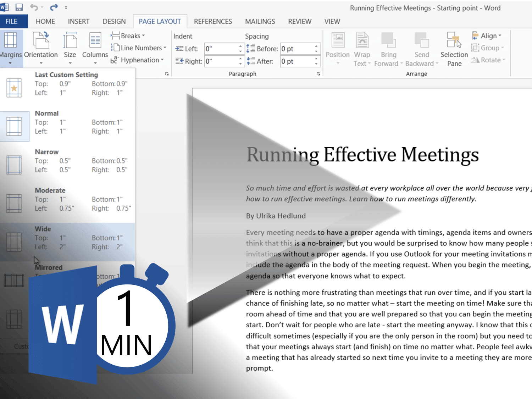Click the Save icon in Quick Access
The width and height of the screenshot is (532, 399).
pos(19,7)
